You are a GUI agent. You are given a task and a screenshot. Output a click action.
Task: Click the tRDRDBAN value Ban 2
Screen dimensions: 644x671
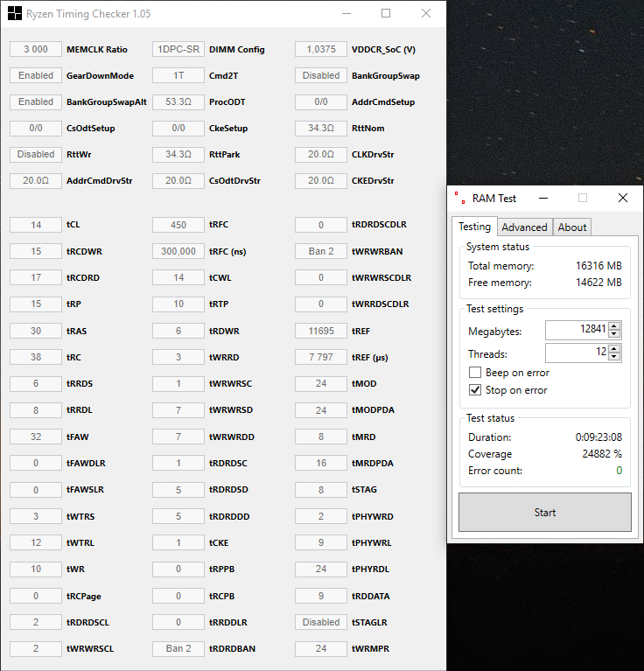tap(178, 648)
